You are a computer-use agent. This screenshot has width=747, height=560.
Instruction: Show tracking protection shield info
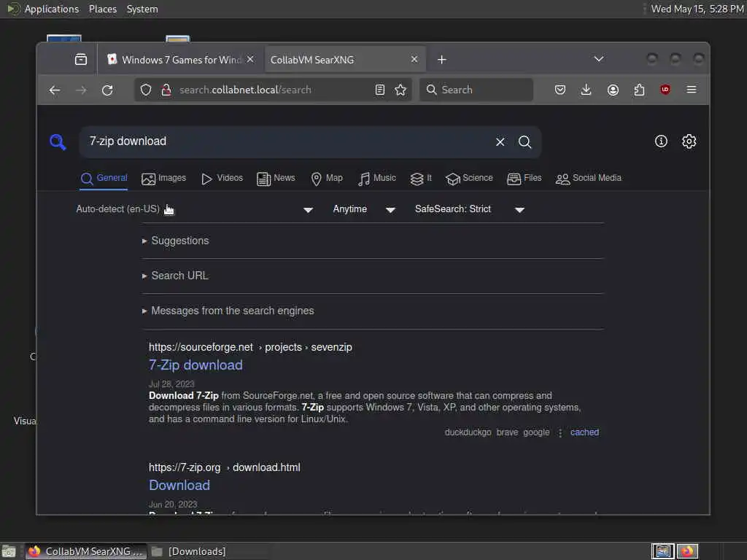pos(146,90)
